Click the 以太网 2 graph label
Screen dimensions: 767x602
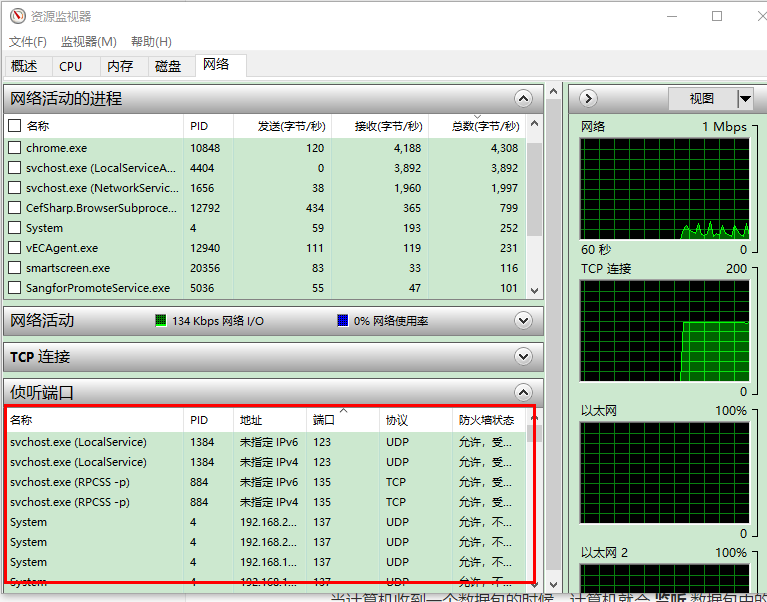coord(604,553)
